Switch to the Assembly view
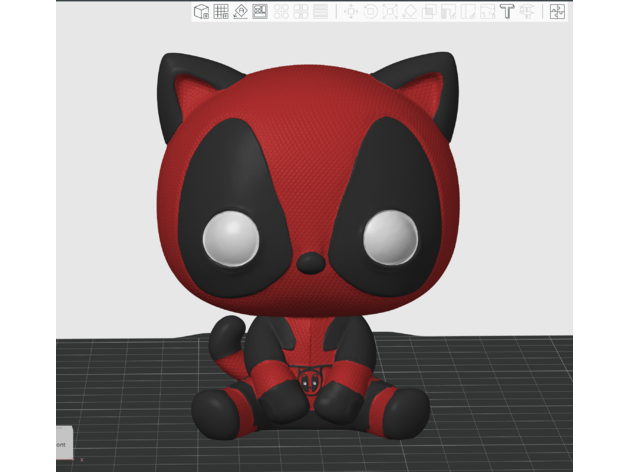This screenshot has height=472, width=628. coord(558,12)
